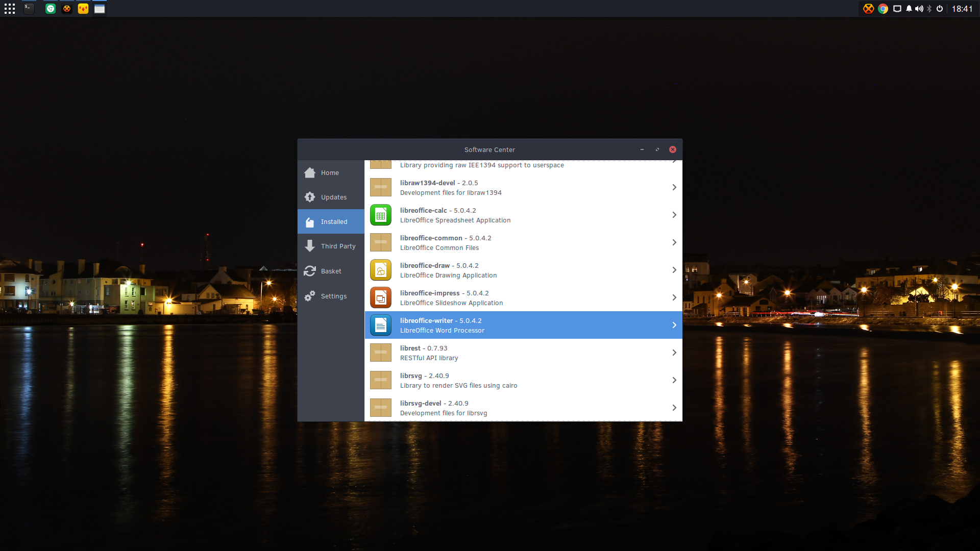Select 'LibreOffice Word Processor' description

pyautogui.click(x=442, y=331)
